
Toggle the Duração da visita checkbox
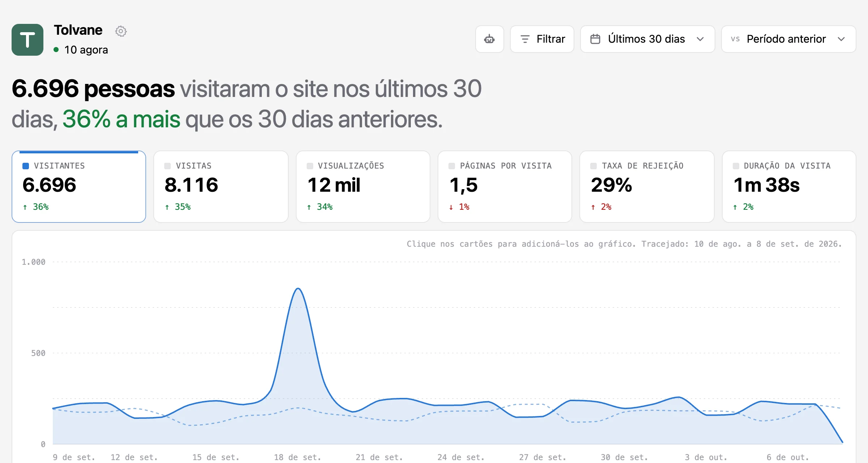[x=736, y=166]
